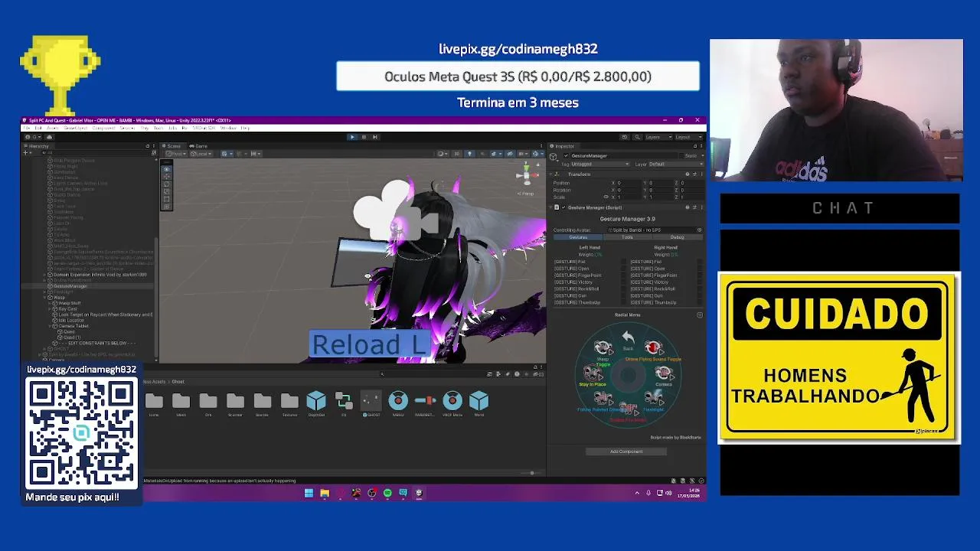The width and height of the screenshot is (980, 551).
Task: Open the GameObject menu
Action: (x=75, y=128)
